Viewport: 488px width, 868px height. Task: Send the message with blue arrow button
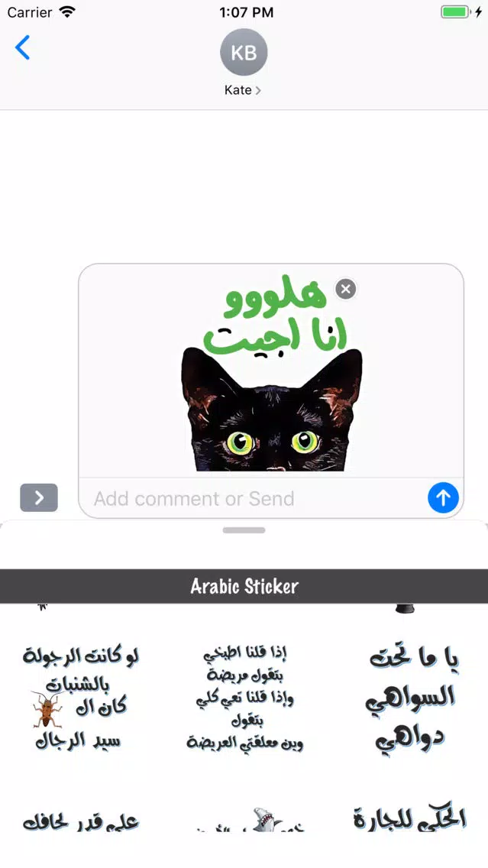(x=443, y=497)
